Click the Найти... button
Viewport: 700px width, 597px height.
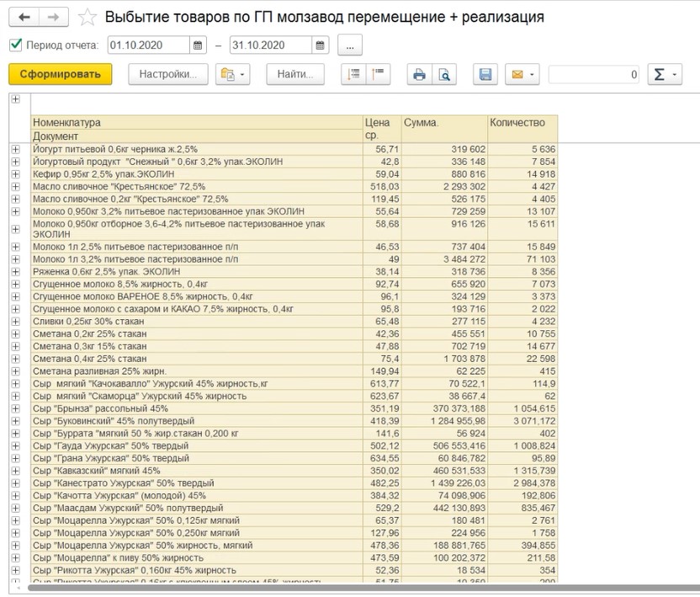295,74
